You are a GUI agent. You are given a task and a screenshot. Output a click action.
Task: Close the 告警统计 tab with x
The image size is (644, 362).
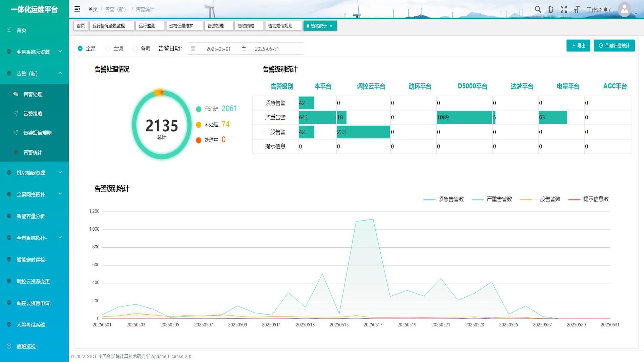coord(331,26)
